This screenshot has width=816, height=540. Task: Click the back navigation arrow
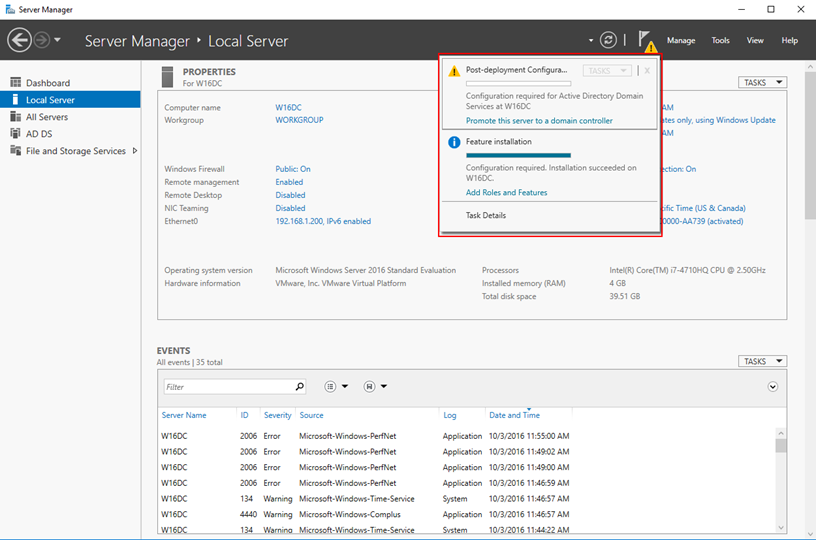pos(20,40)
